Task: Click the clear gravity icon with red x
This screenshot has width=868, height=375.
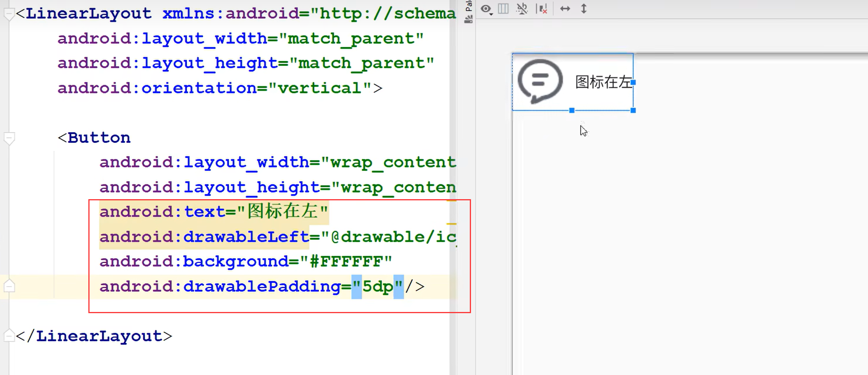Action: pos(542,9)
